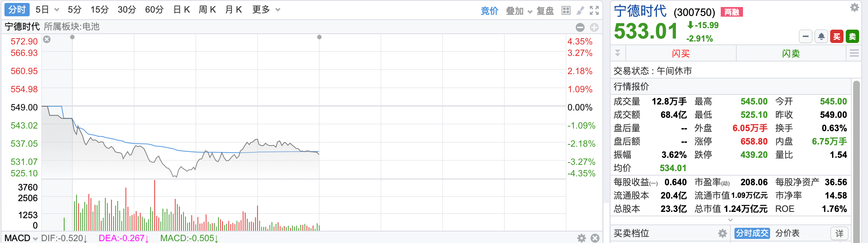The image size is (868, 243).
Task: Switch to 60分 chart
Action: [x=154, y=10]
